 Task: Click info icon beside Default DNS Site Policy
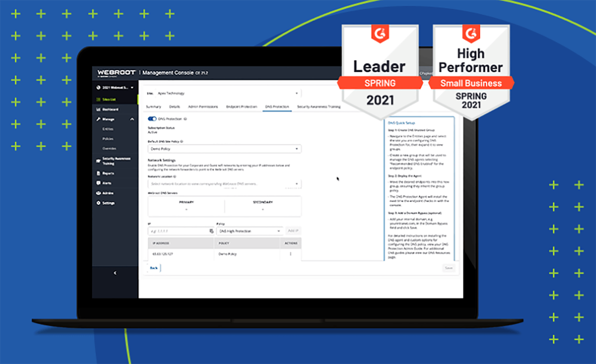point(182,141)
